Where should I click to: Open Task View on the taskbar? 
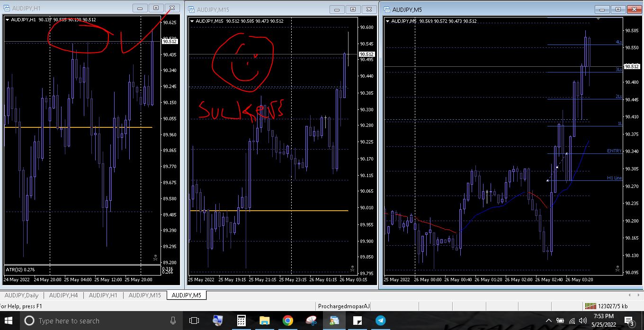tap(194, 321)
